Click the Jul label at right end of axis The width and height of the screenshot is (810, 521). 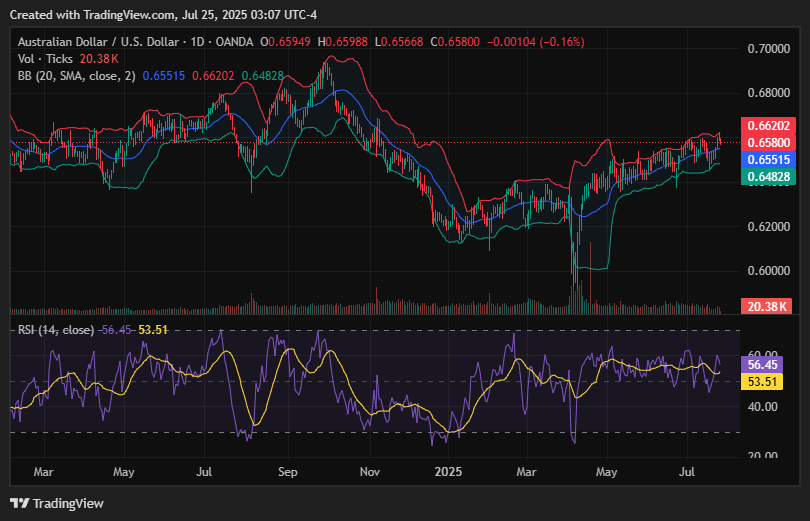pyautogui.click(x=687, y=472)
